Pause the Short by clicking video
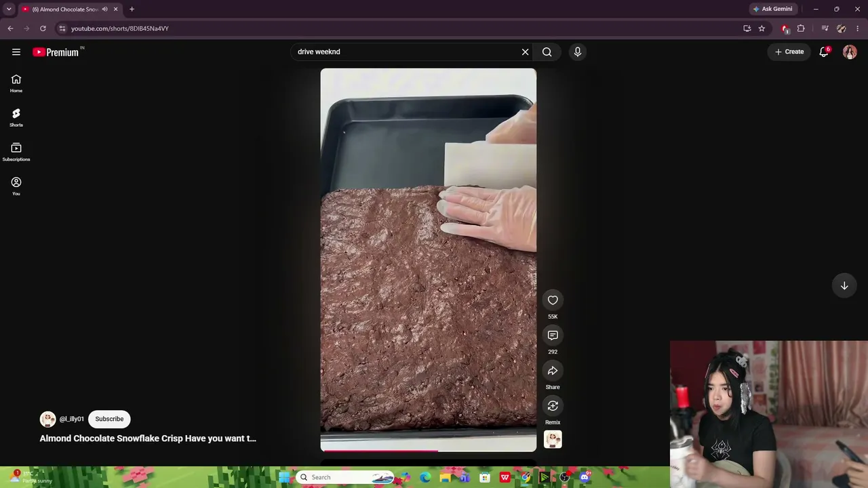Viewport: 868px width, 488px height. coord(429,260)
